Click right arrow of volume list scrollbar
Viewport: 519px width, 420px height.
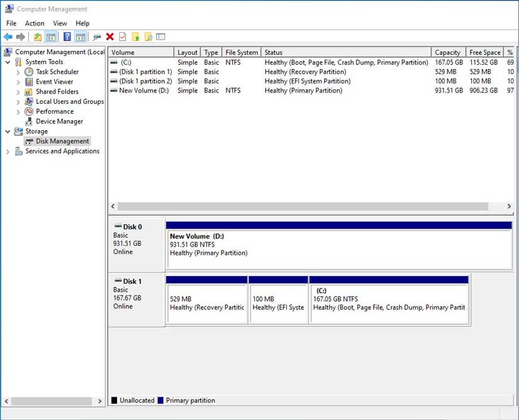(x=508, y=206)
